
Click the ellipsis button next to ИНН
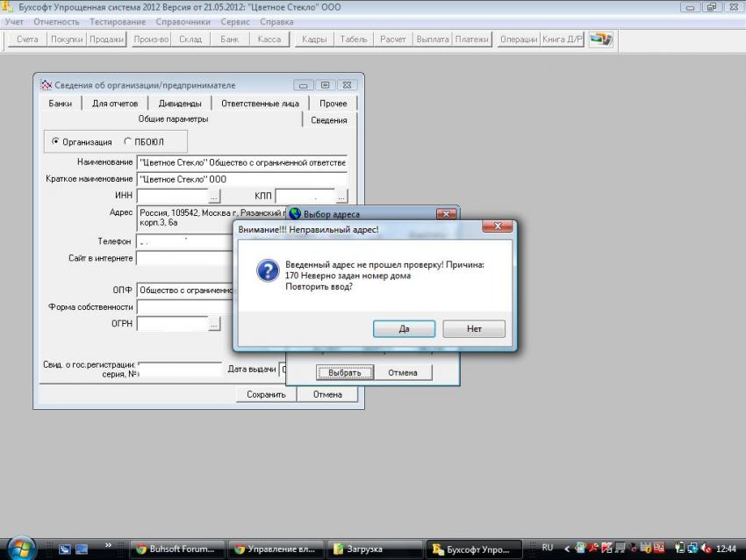(x=214, y=197)
